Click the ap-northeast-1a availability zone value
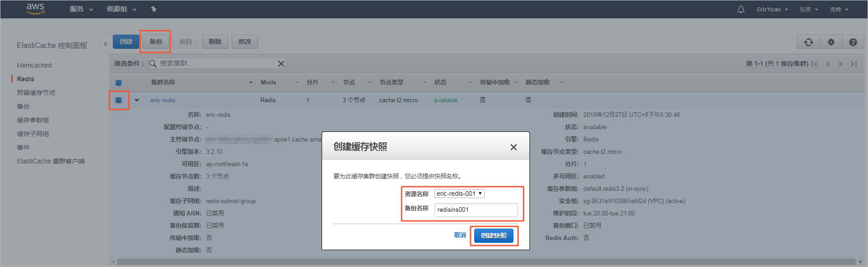Viewport: 868px width, 267px height. (x=227, y=164)
